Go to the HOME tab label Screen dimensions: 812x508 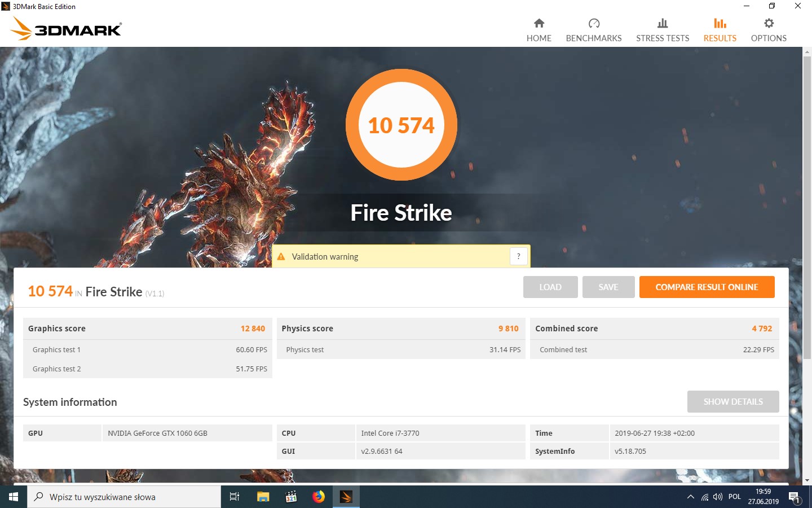(539, 38)
